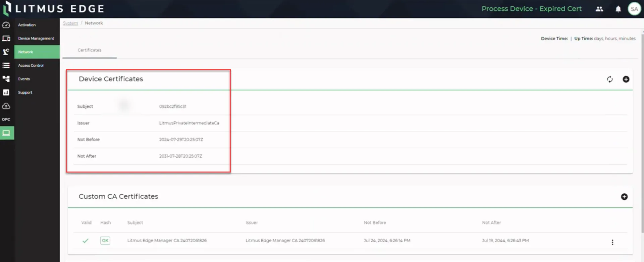Click Jul 19, 2044 Not After cell
Image resolution: width=644 pixels, height=262 pixels.
pos(505,241)
